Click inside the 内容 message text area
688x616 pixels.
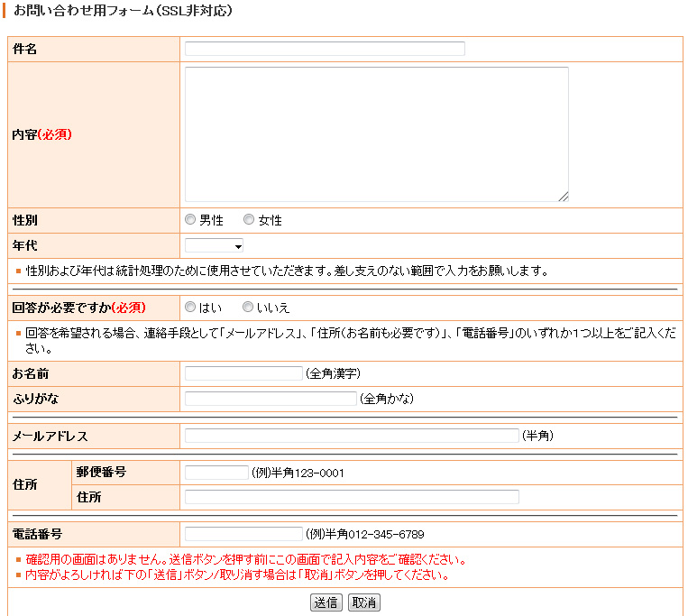(377, 134)
